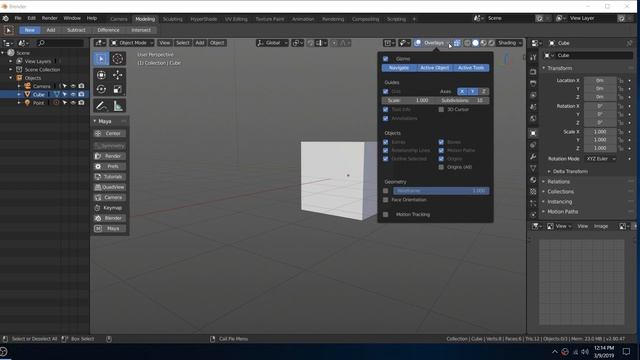Click the QuadView button
This screenshot has width=640, height=360.
[x=109, y=187]
